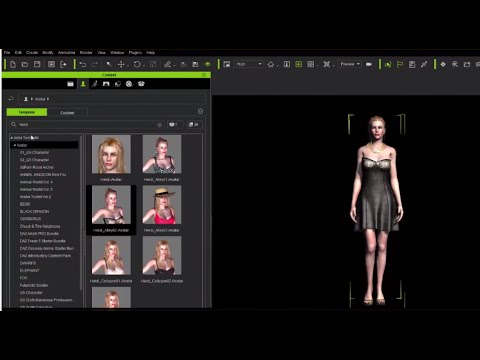Click the Import icon in toolbar
The height and width of the screenshot is (360, 480).
pos(51,64)
